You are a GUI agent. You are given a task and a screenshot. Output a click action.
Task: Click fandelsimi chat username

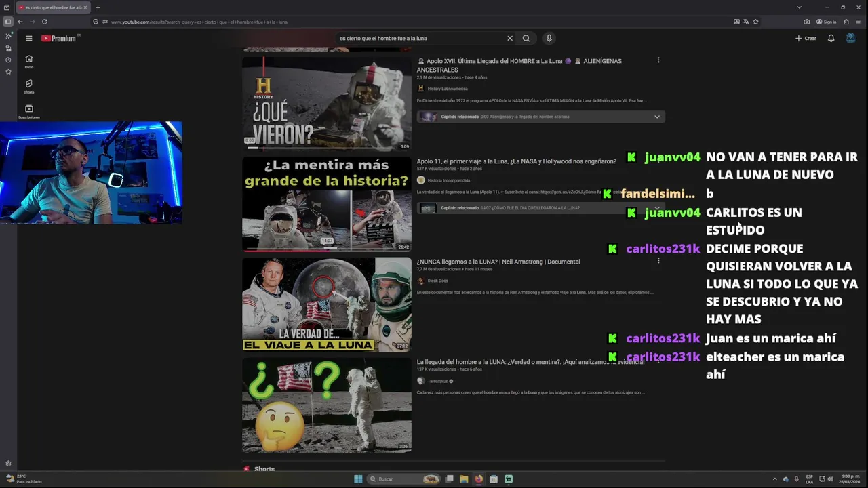click(x=658, y=194)
